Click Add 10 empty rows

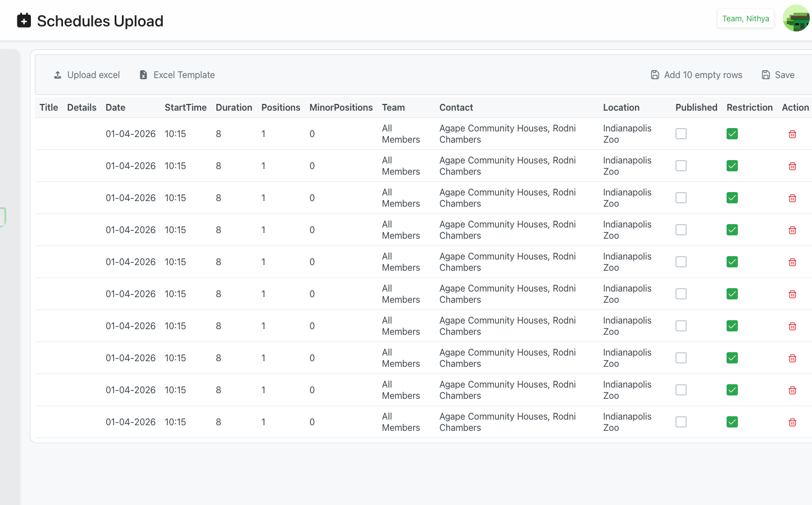(697, 74)
